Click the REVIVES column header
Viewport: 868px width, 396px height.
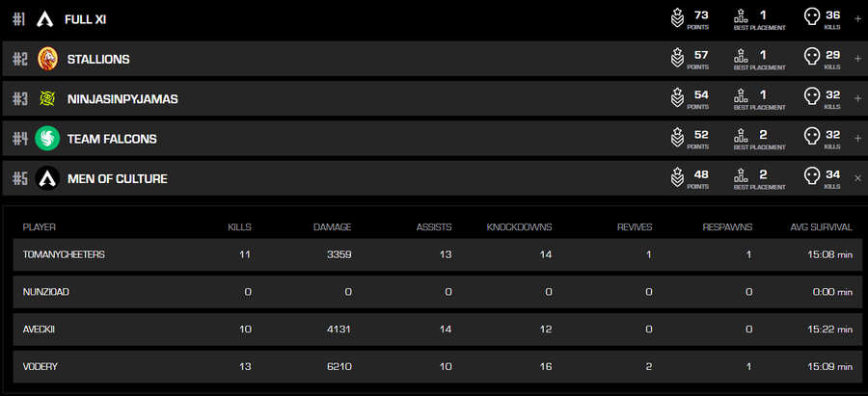(635, 227)
